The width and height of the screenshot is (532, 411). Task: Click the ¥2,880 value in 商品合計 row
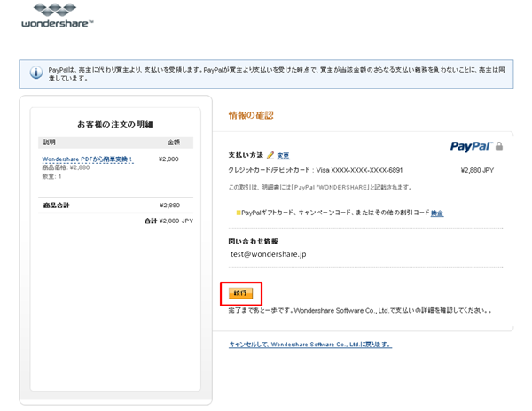[x=169, y=205]
